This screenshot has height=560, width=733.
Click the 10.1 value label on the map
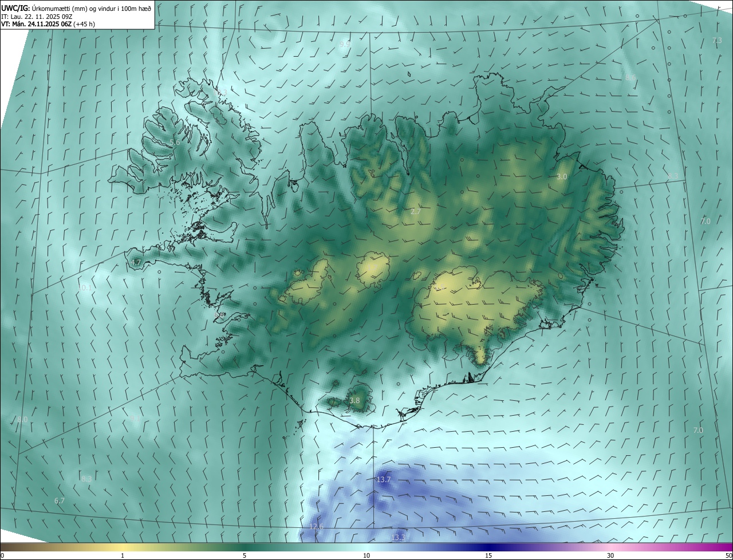(x=84, y=287)
